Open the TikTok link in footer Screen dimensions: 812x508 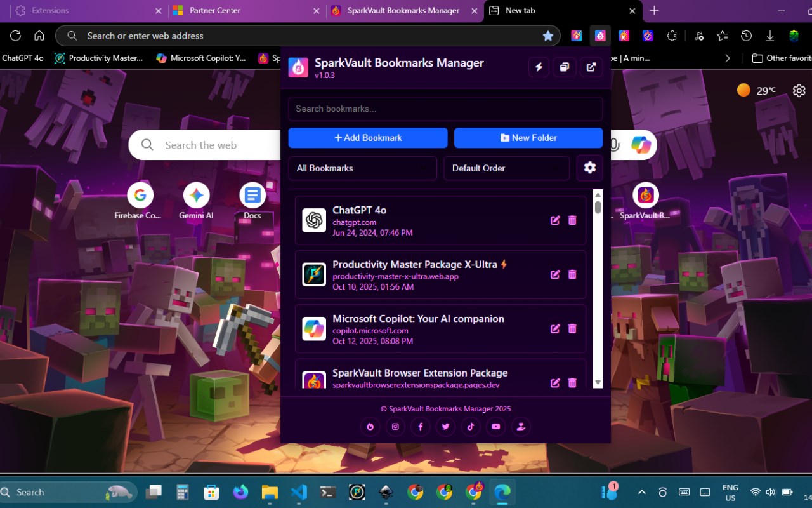tap(471, 427)
